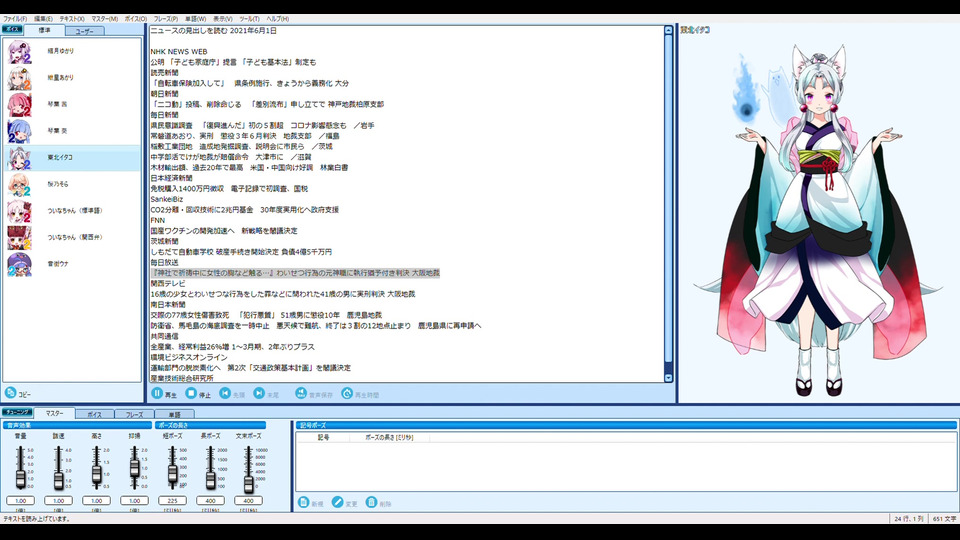960x540 pixels.
Task: Click the ポーズの長さ [ミリ秒] column header
Action: click(389, 437)
